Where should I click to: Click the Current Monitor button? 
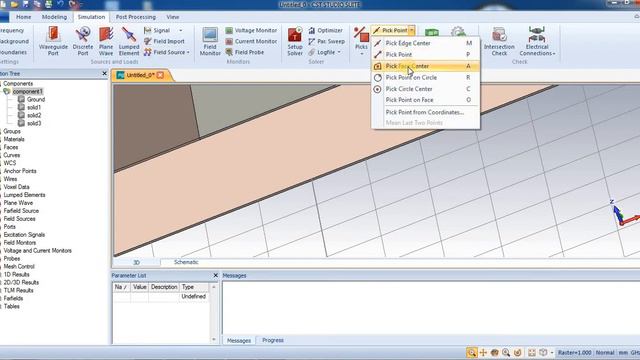tap(251, 41)
